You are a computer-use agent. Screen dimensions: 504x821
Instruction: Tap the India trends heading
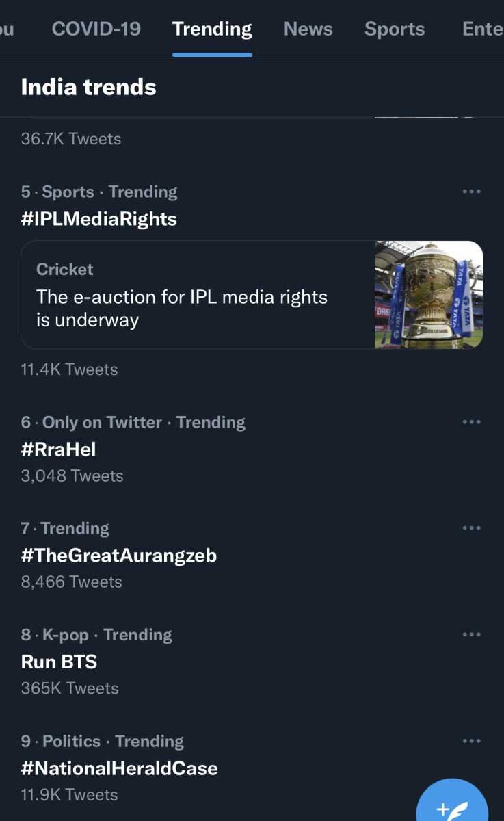89,88
